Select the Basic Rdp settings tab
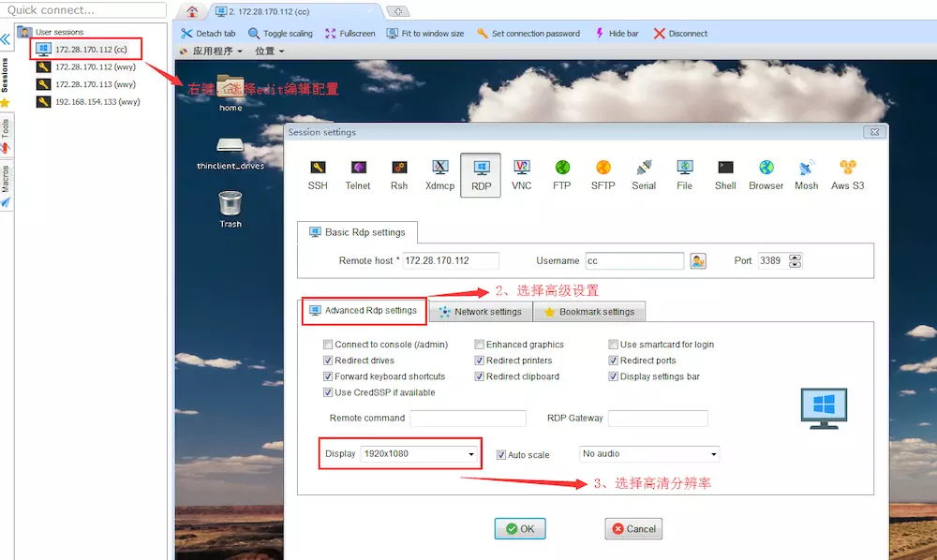 coord(357,232)
